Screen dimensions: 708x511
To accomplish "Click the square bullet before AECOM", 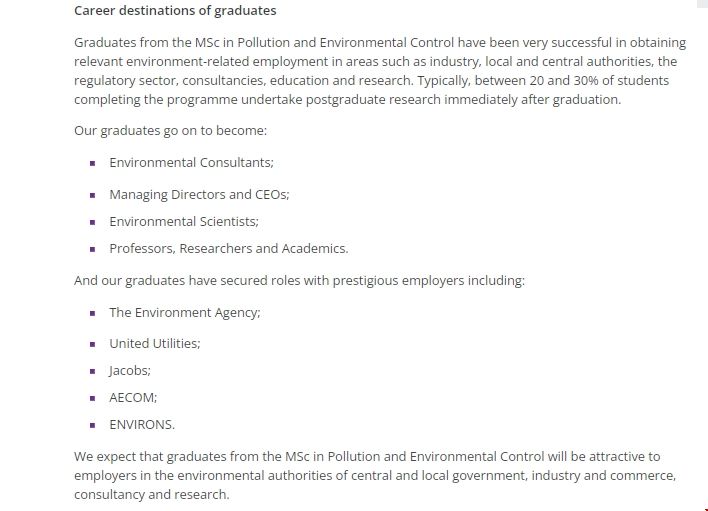I will (x=92, y=398).
